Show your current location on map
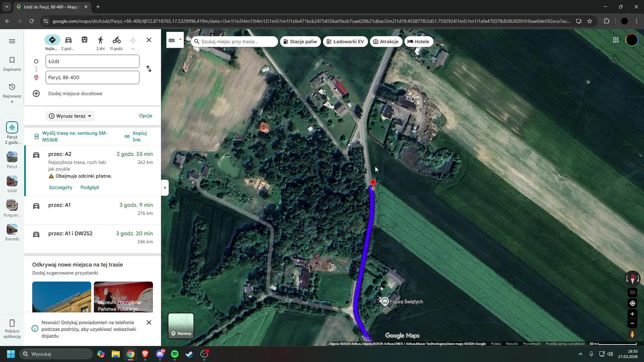The height and width of the screenshot is (362, 644). coord(632,303)
